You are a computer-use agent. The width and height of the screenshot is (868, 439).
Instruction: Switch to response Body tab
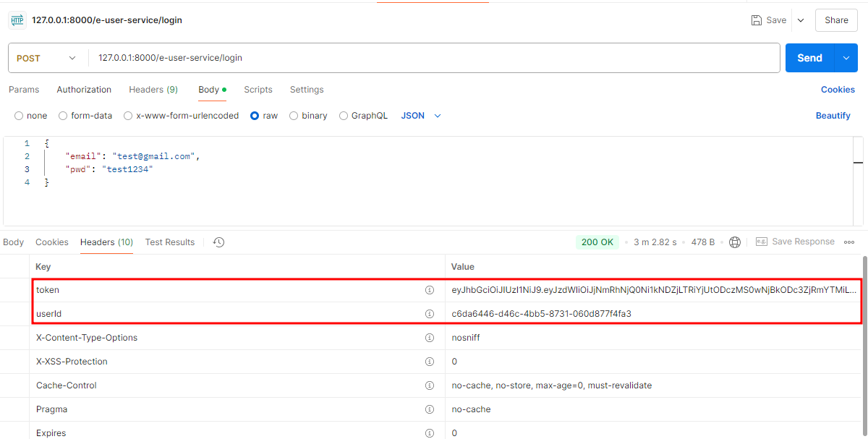pyautogui.click(x=13, y=242)
